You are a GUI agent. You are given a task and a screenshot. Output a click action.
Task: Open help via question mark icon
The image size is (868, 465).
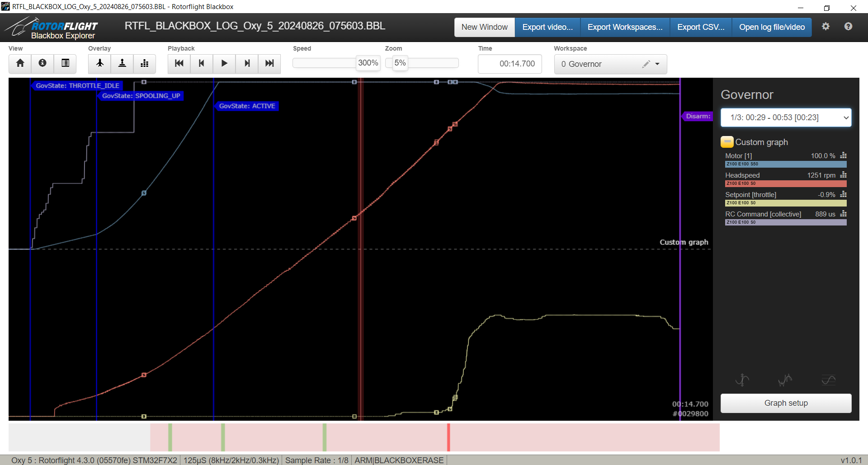tap(848, 27)
